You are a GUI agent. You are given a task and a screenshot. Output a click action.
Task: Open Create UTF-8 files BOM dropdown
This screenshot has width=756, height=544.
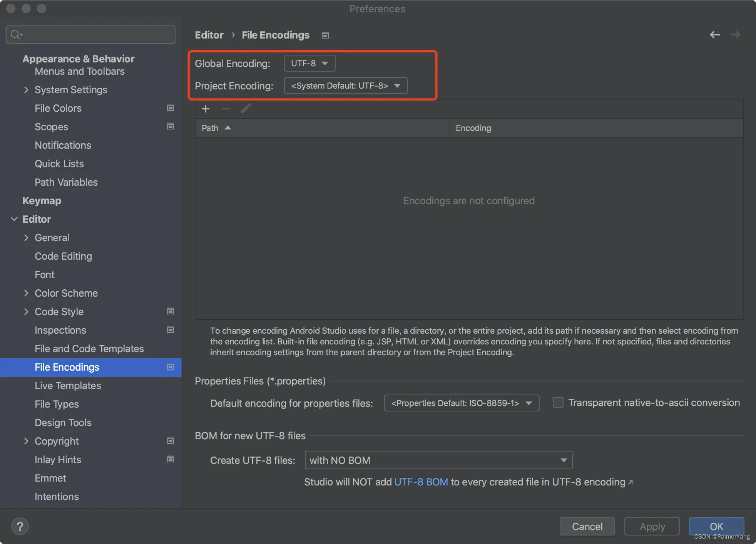point(438,460)
